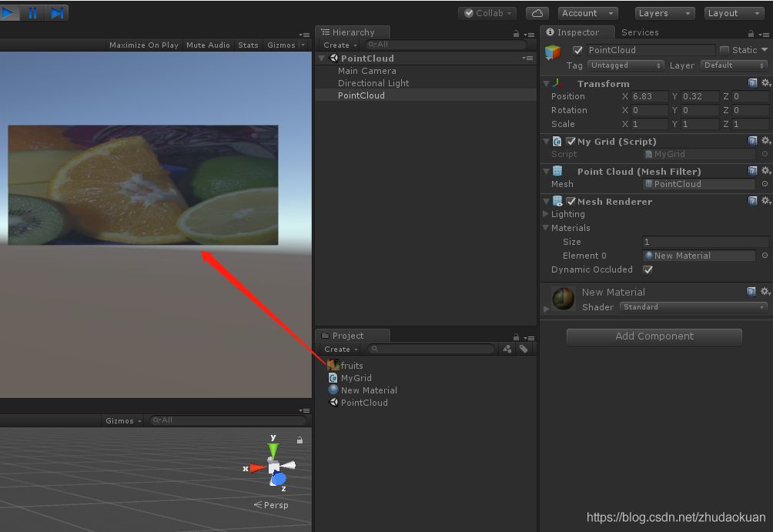Open New Material gear menu
The width and height of the screenshot is (773, 532).
coord(765,291)
